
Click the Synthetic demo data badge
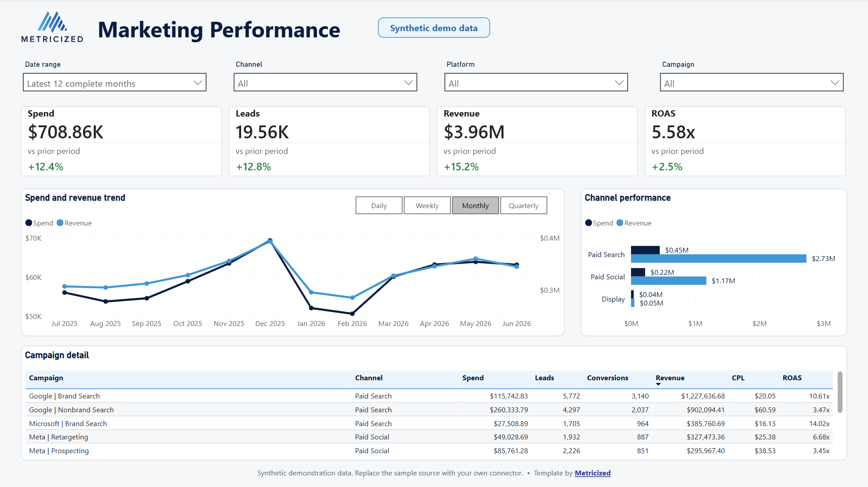coord(434,28)
